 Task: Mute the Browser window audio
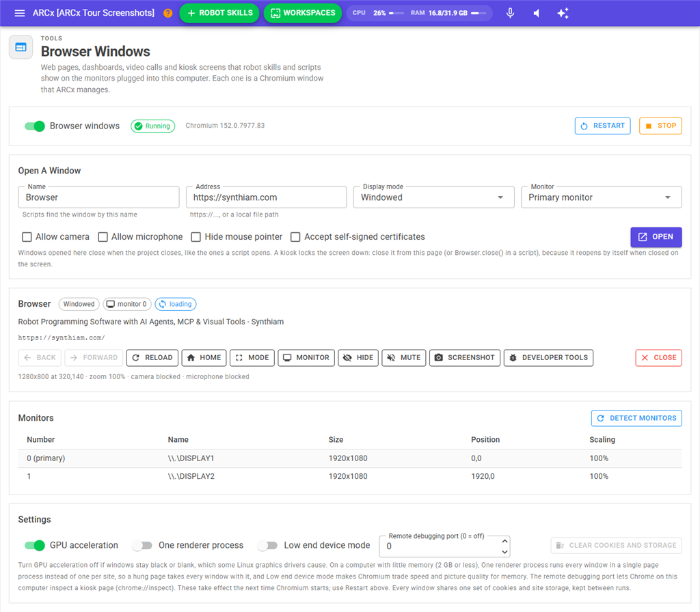(x=404, y=358)
